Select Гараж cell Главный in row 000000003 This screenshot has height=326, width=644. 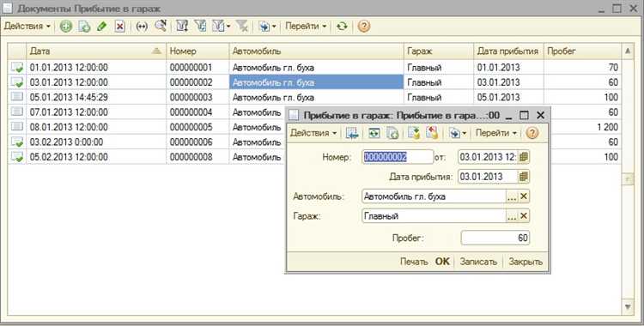click(x=439, y=97)
